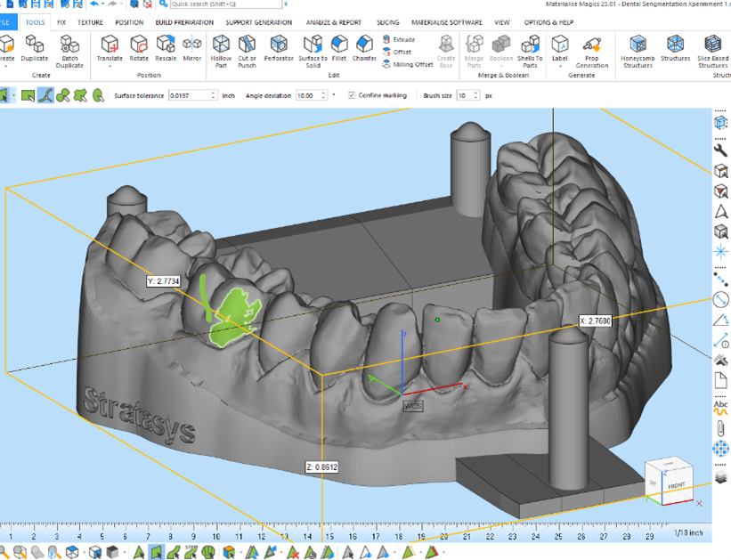Click the Extrude button

(x=398, y=40)
